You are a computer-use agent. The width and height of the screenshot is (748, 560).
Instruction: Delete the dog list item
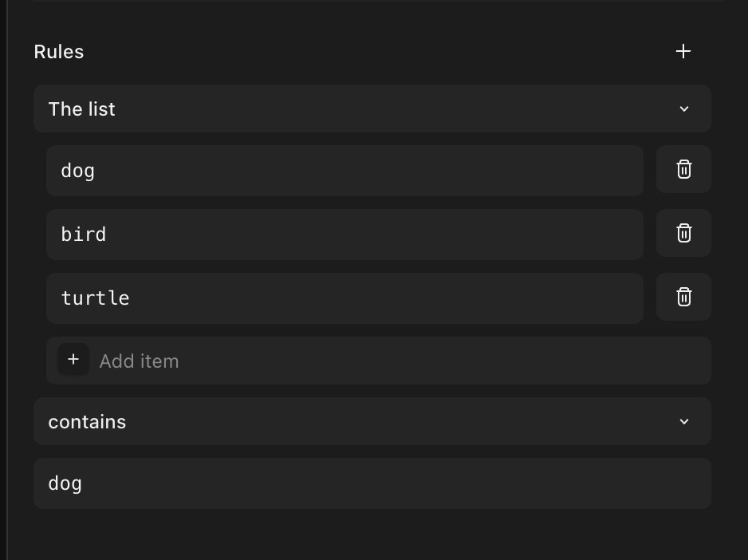pos(683,170)
